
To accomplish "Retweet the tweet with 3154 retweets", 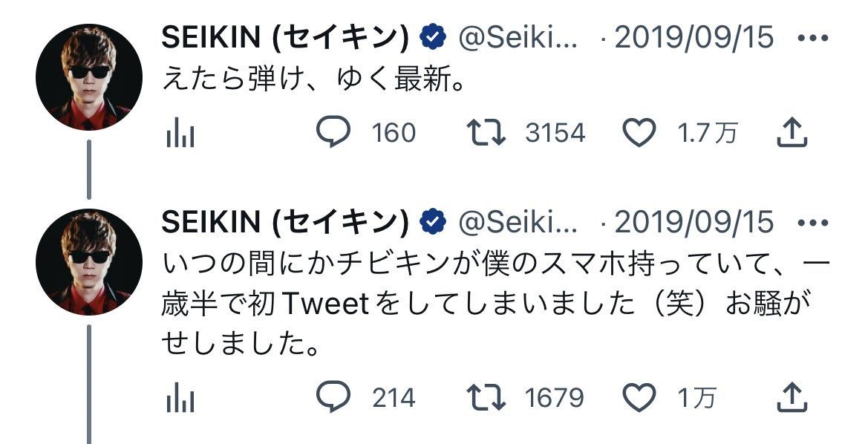I will pos(486,133).
